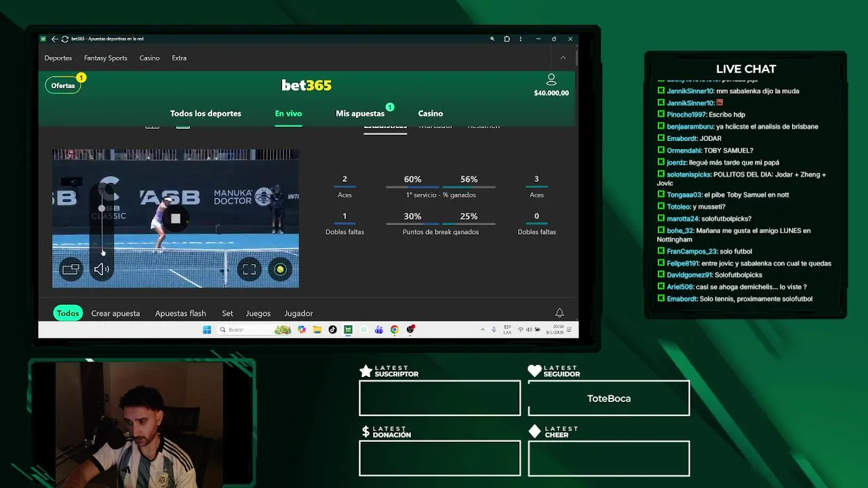Select the Juegos market filter
The image size is (868, 488).
(258, 313)
